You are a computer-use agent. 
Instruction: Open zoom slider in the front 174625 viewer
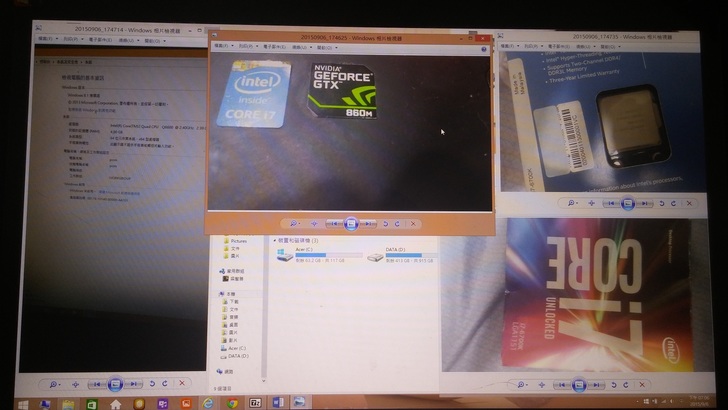point(294,224)
